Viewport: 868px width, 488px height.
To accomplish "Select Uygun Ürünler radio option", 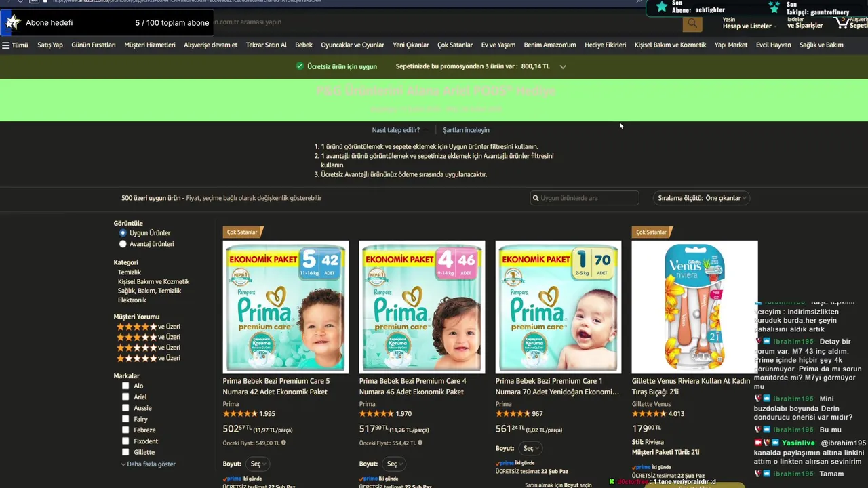I will 123,232.
